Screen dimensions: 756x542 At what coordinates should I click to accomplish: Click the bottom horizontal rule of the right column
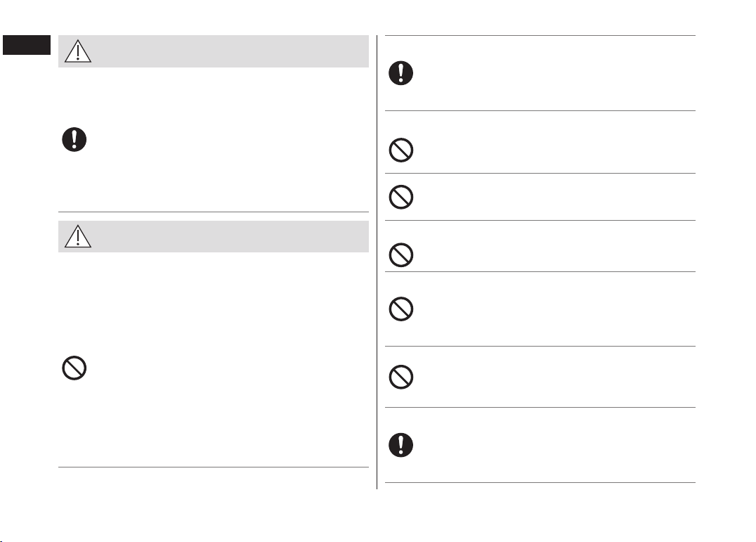coord(540,482)
